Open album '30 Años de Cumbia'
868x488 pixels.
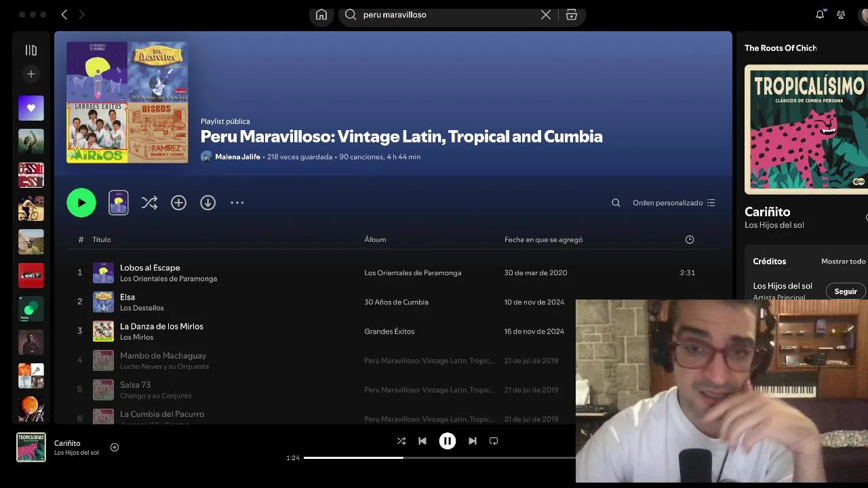[x=396, y=302]
